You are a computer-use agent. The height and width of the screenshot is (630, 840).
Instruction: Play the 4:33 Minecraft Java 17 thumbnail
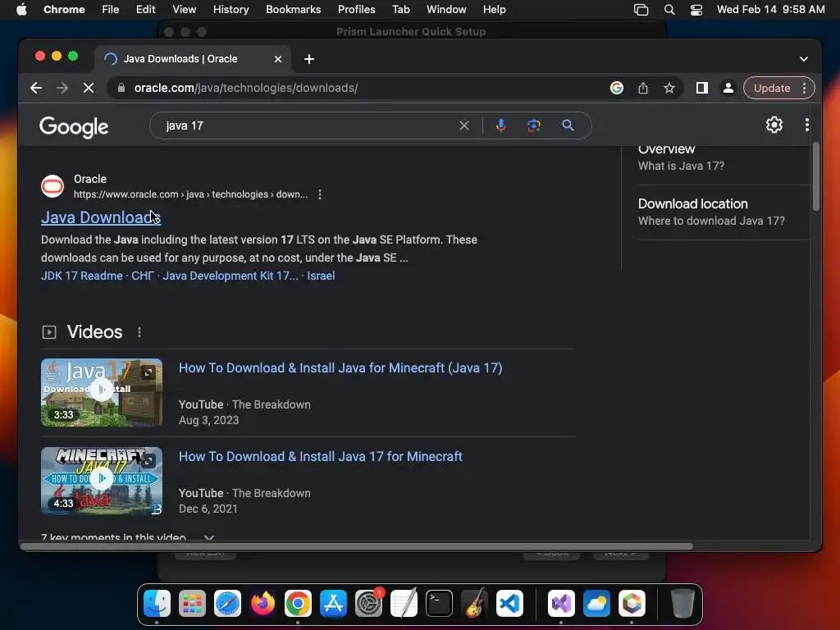[x=101, y=481]
